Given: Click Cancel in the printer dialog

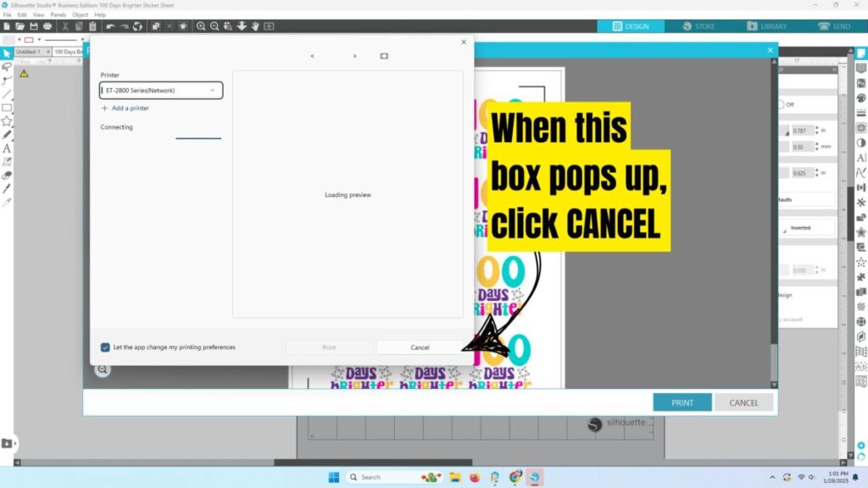Looking at the screenshot, I should (420, 347).
